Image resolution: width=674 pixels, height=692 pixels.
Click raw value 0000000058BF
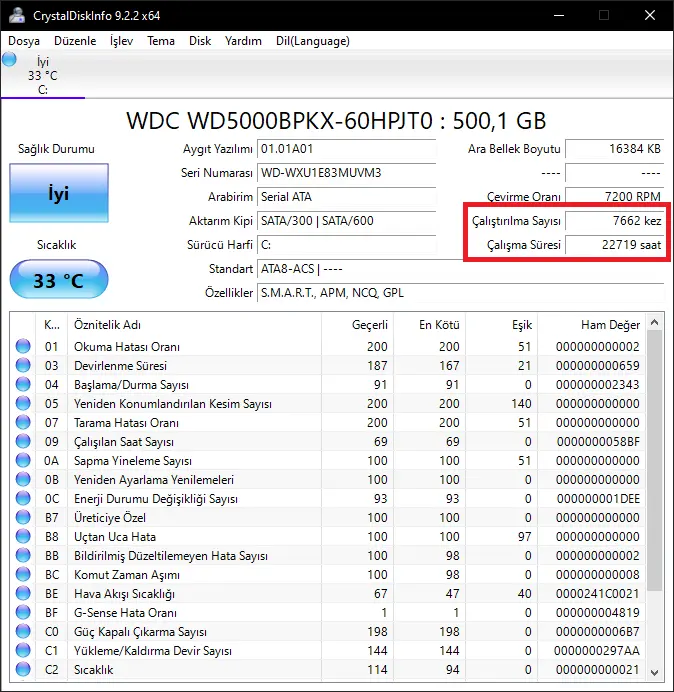(598, 441)
